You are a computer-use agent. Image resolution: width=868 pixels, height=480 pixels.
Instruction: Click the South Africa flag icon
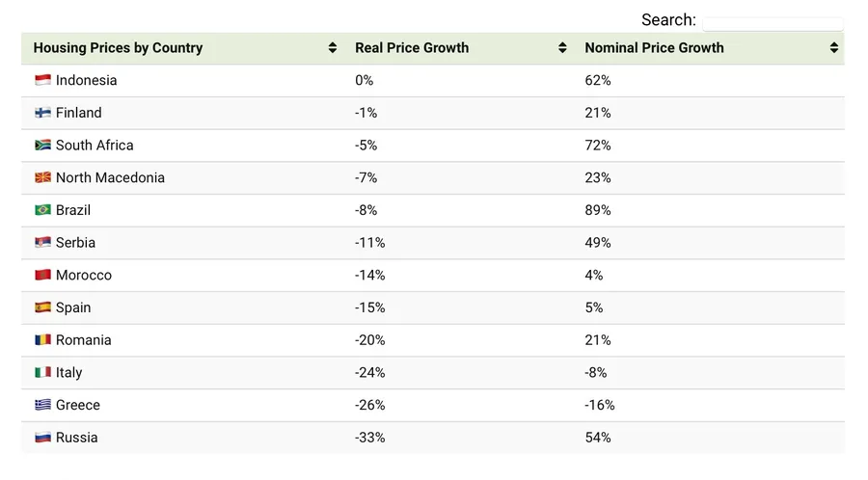42,146
